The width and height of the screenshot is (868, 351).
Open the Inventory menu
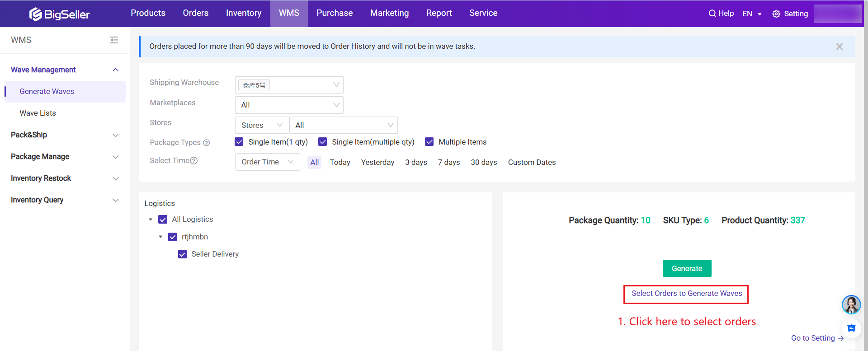[244, 13]
